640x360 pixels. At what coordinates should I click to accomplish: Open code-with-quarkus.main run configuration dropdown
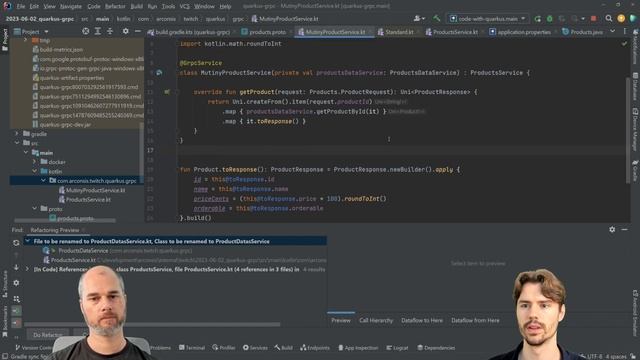coord(487,19)
